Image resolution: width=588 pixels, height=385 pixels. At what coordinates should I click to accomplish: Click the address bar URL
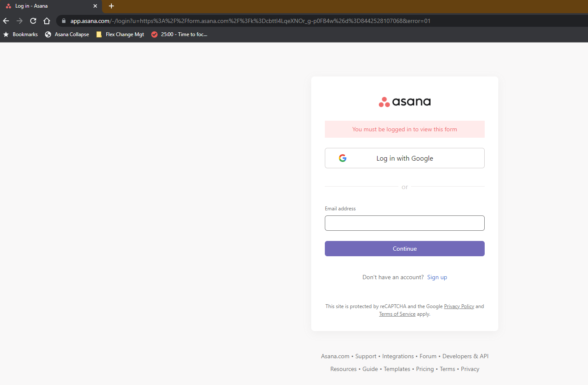tap(250, 21)
